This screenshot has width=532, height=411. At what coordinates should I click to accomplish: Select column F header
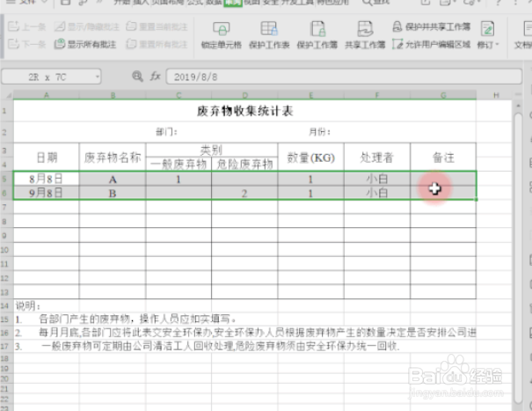tap(377, 95)
